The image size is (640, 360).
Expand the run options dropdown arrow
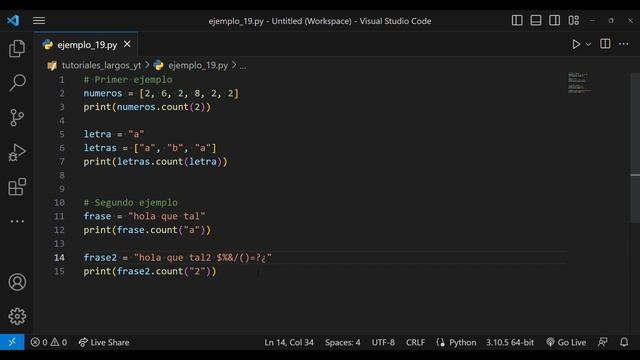[x=588, y=44]
